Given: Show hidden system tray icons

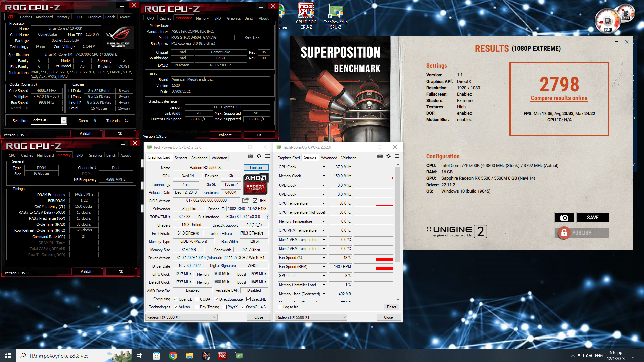Looking at the screenshot, I should click(573, 356).
